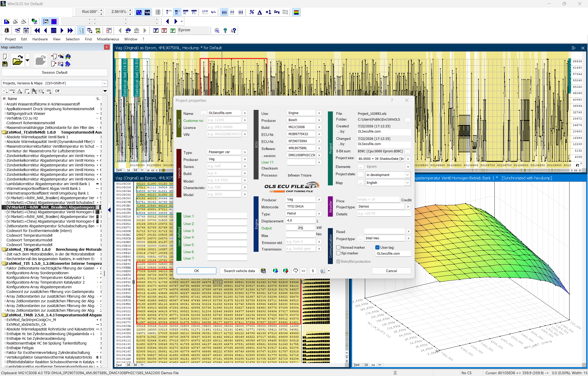Click the Search vehicle data button
Screen dimensions: 588x376
pos(239,271)
